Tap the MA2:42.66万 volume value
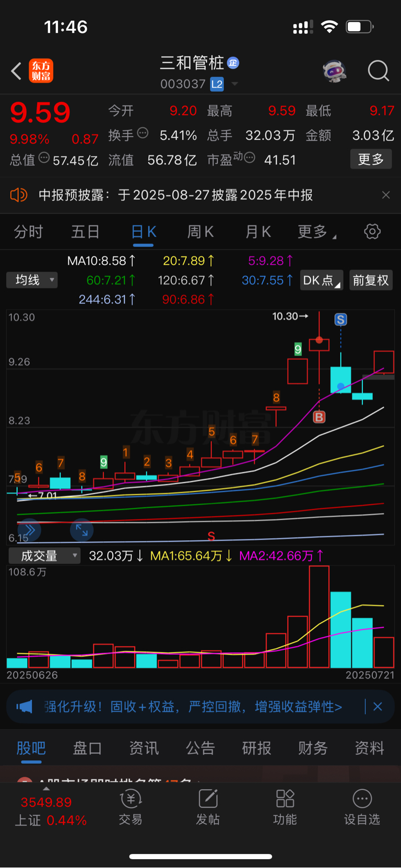The width and height of the screenshot is (401, 868). pos(281,556)
